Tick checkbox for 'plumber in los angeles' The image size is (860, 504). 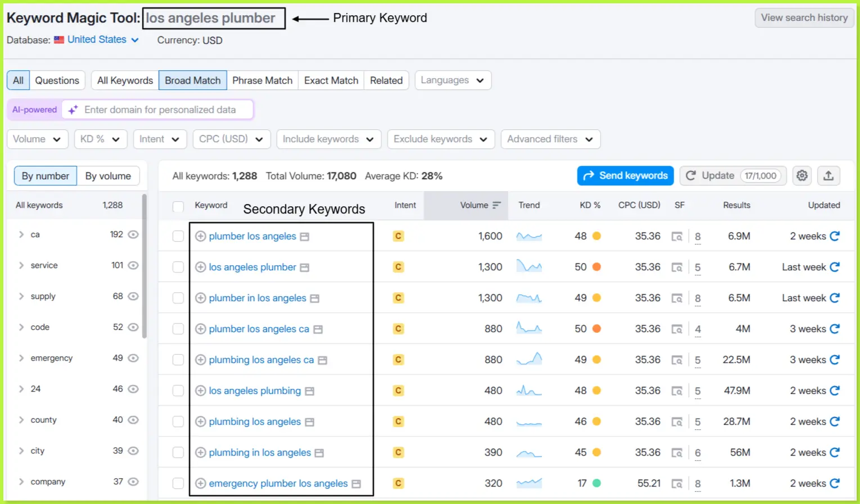pos(178,298)
